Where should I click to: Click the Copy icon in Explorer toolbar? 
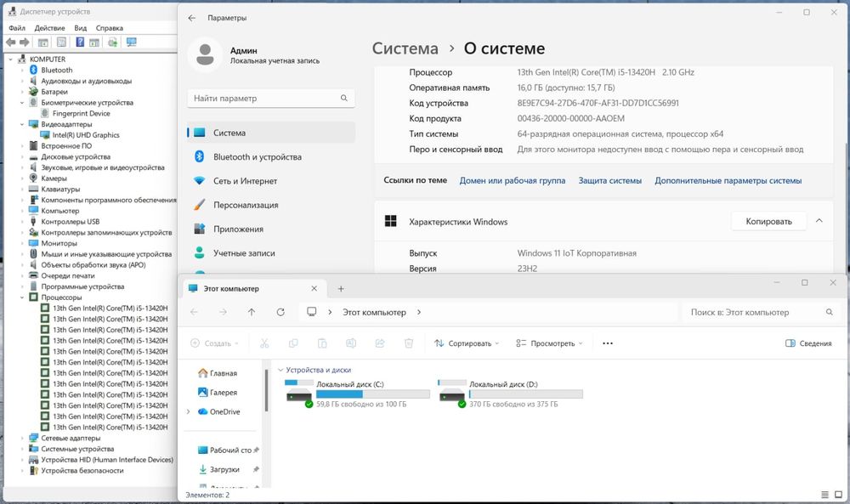[x=293, y=343]
